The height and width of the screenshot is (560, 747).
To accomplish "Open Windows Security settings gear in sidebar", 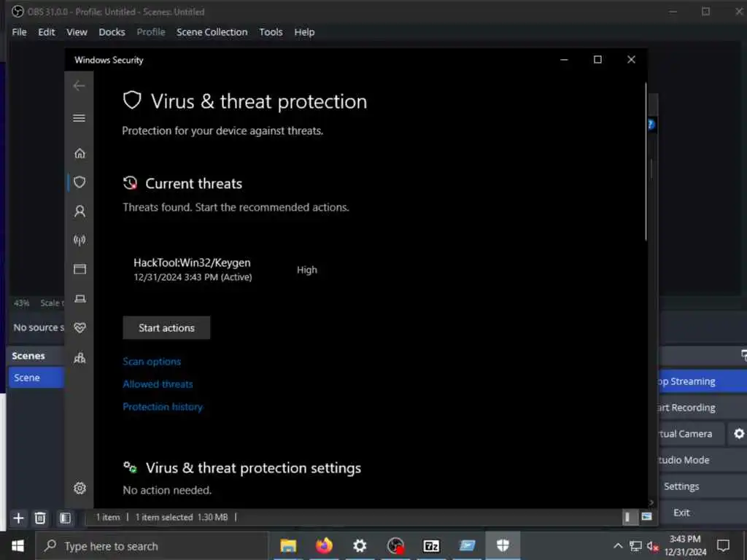I will 80,488.
